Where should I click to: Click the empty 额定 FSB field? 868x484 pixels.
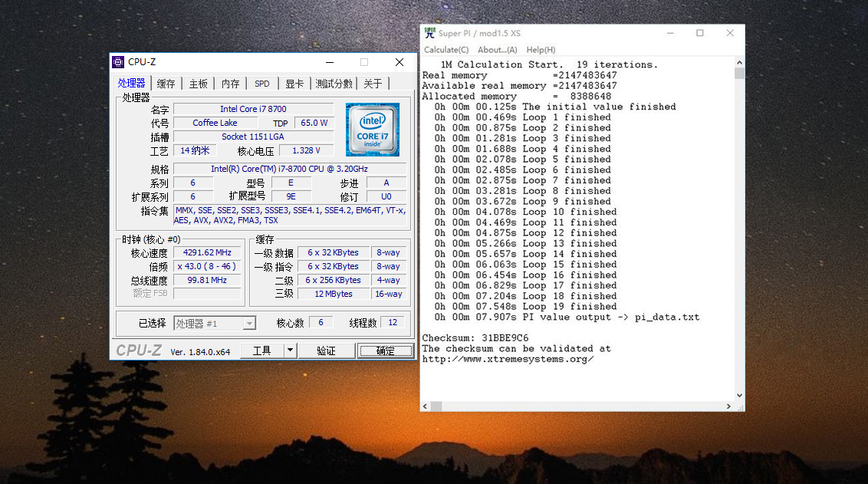click(208, 294)
